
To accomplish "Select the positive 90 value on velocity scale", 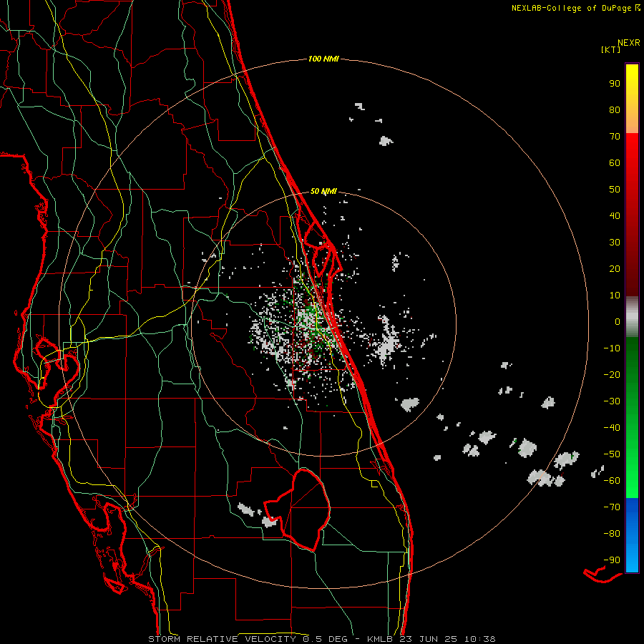I will pos(615,84).
